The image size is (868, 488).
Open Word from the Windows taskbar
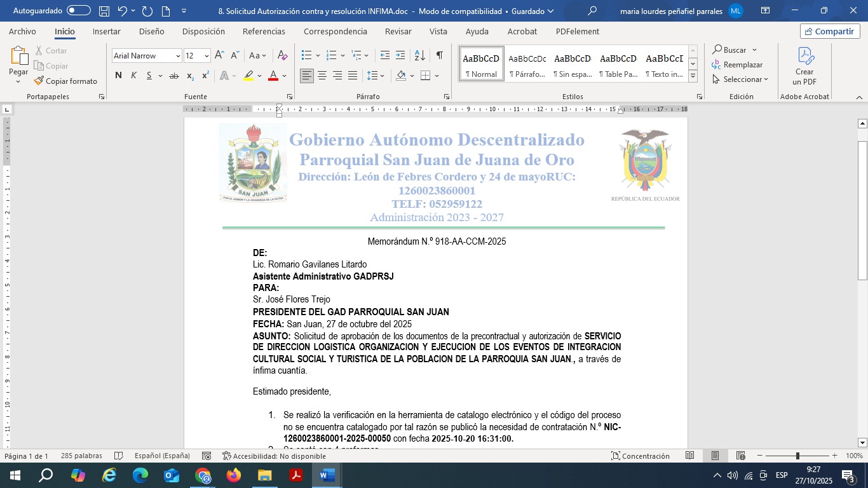[327, 475]
